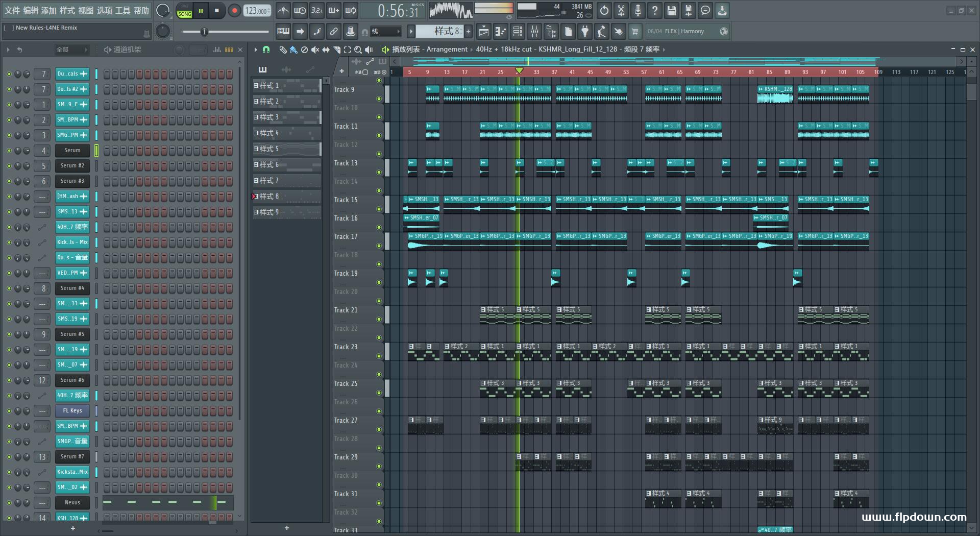
Task: Toggle the typing keyboard to piano icon
Action: [283, 32]
